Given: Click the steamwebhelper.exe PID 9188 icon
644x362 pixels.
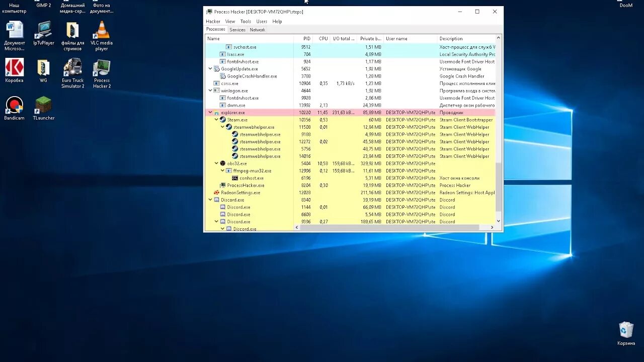Looking at the screenshot, I should [235, 134].
